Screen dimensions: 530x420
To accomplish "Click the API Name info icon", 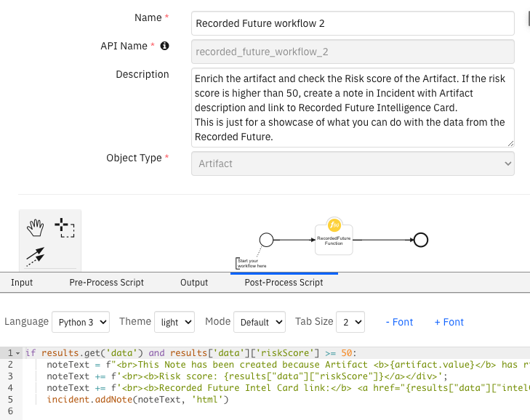I will 164,46.
